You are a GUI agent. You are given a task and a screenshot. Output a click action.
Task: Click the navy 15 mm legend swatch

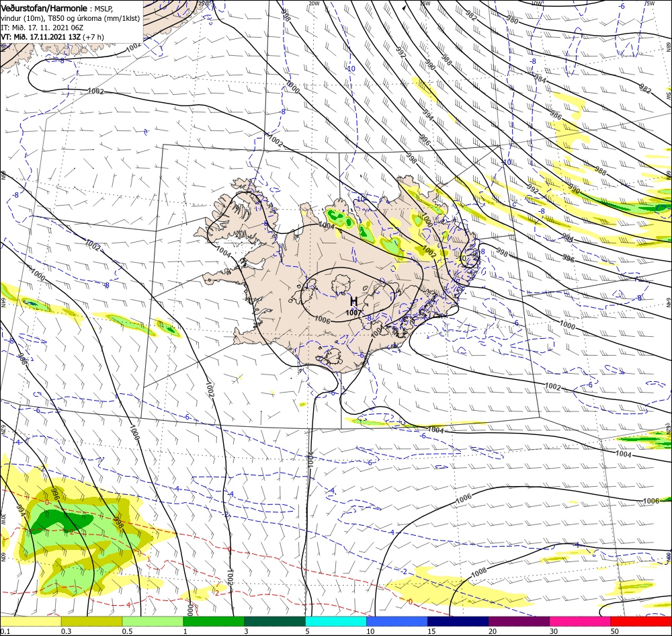pos(458,621)
